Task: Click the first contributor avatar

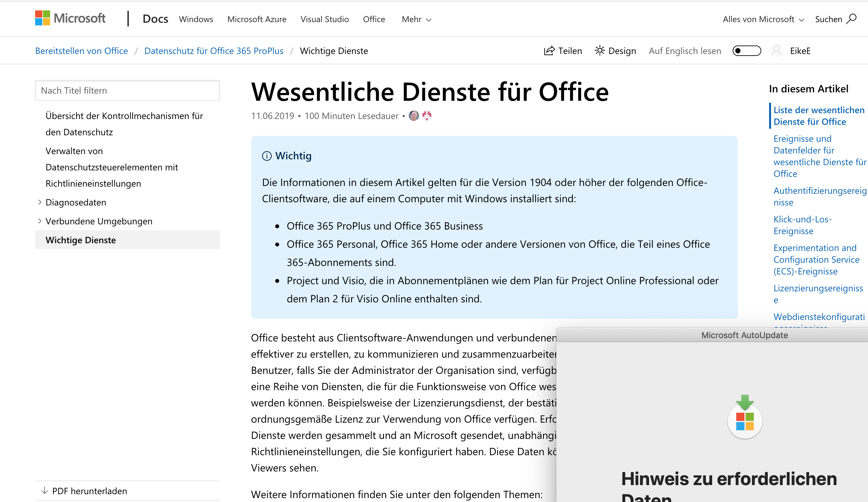Action: coord(414,116)
